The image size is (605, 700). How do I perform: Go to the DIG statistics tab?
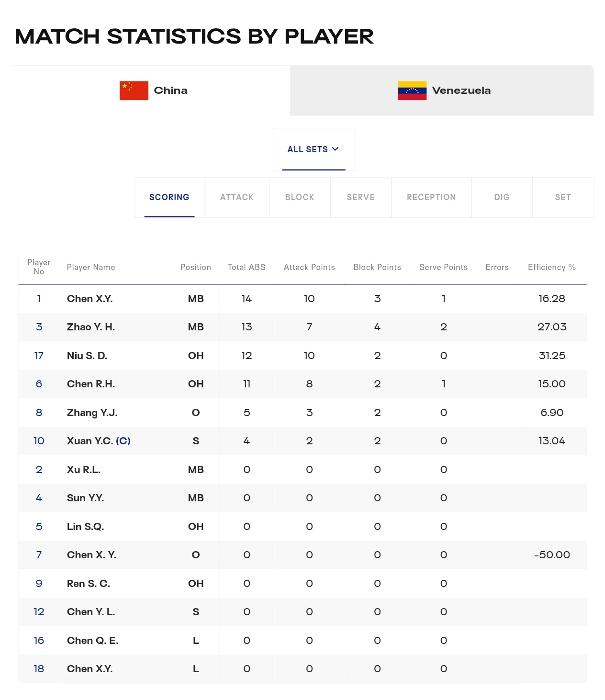(x=502, y=197)
